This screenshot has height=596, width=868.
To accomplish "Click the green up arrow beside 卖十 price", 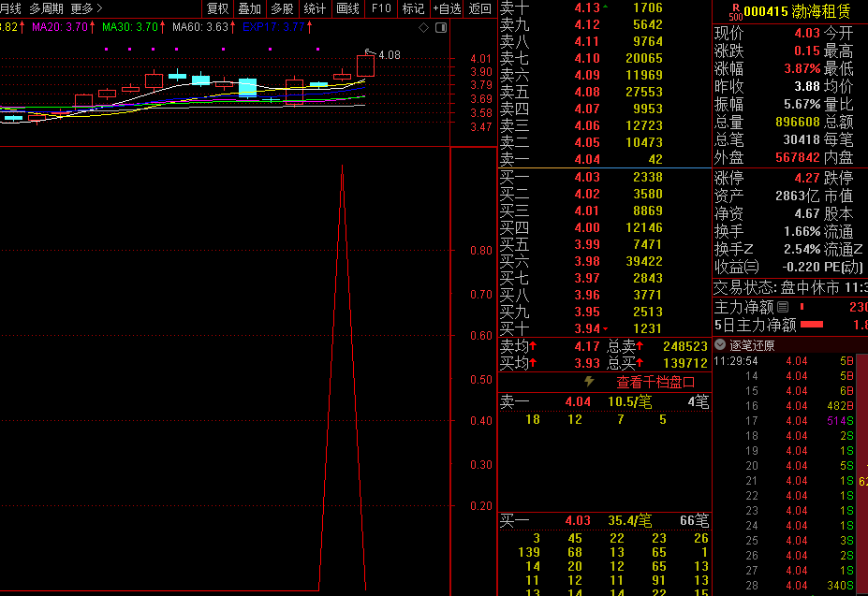I will 605,7.
